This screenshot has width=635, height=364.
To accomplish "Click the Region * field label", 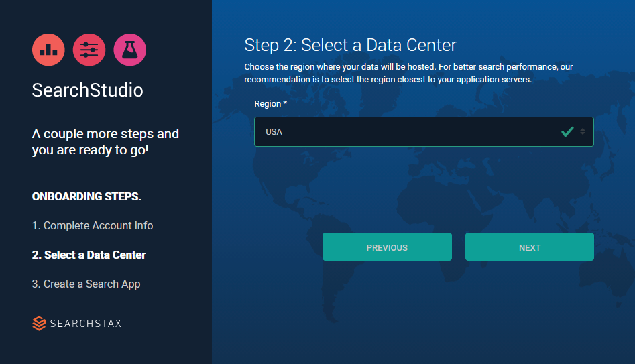I will click(270, 104).
